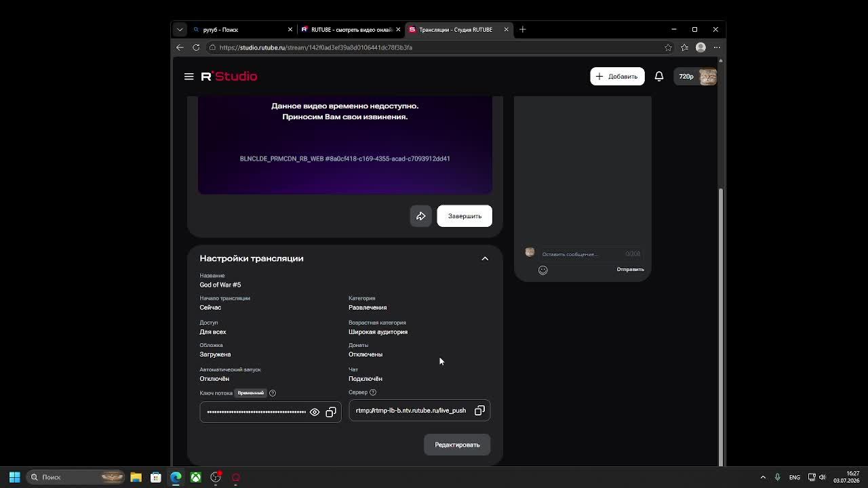This screenshot has height=488, width=868.
Task: Click the share stream arrow icon
Action: click(420, 216)
